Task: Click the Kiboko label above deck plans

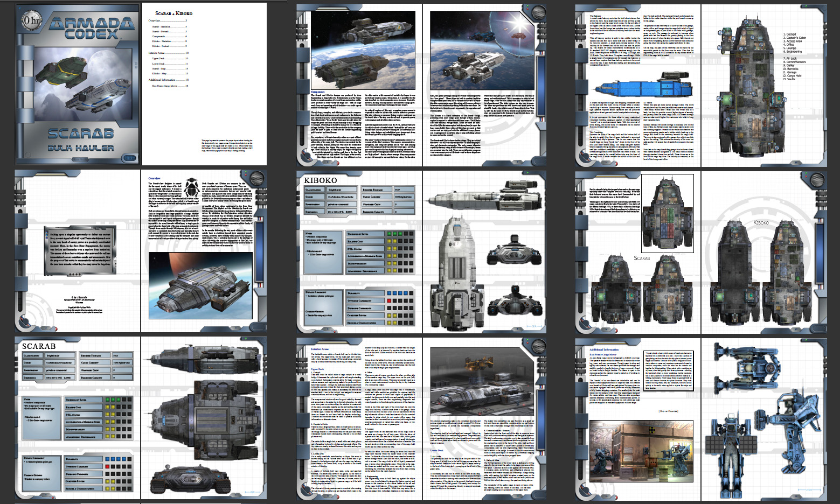Action: coord(761,222)
